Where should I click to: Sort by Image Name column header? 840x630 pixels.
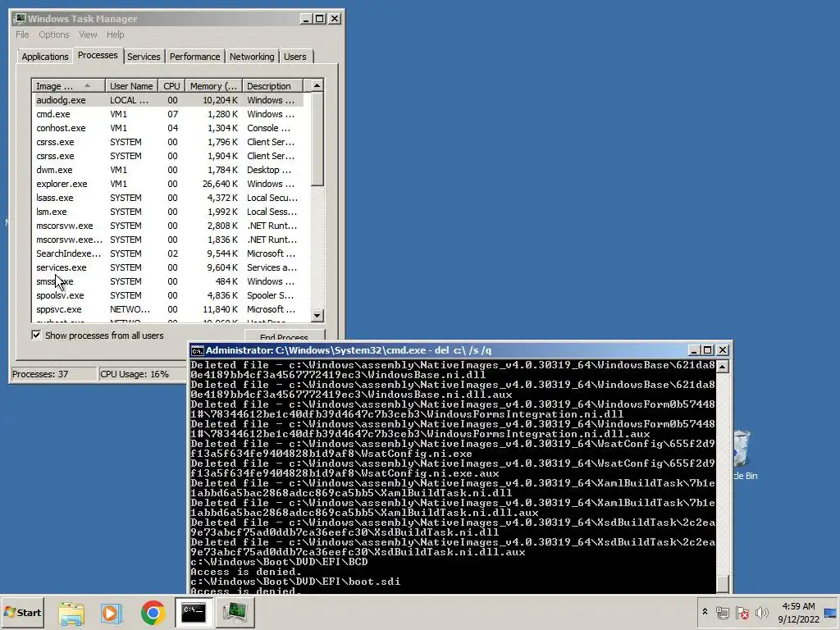point(68,85)
